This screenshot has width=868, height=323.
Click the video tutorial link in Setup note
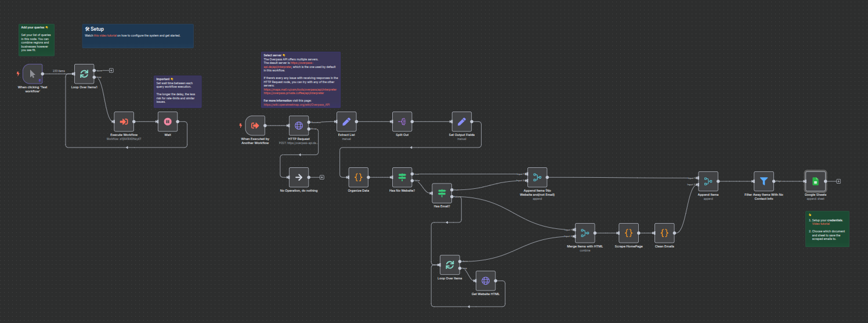point(105,35)
